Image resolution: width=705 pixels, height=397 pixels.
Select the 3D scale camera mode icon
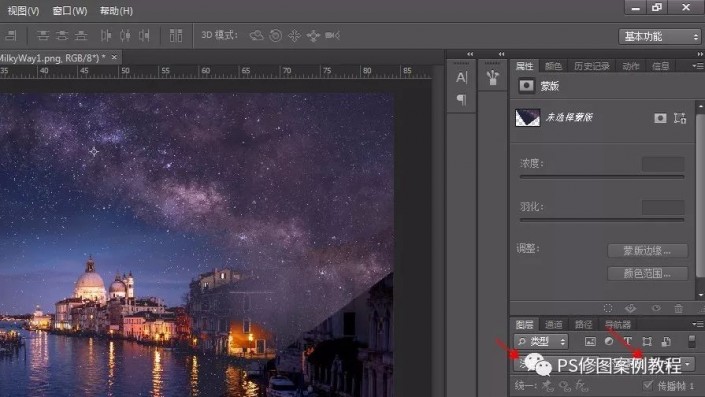point(332,35)
